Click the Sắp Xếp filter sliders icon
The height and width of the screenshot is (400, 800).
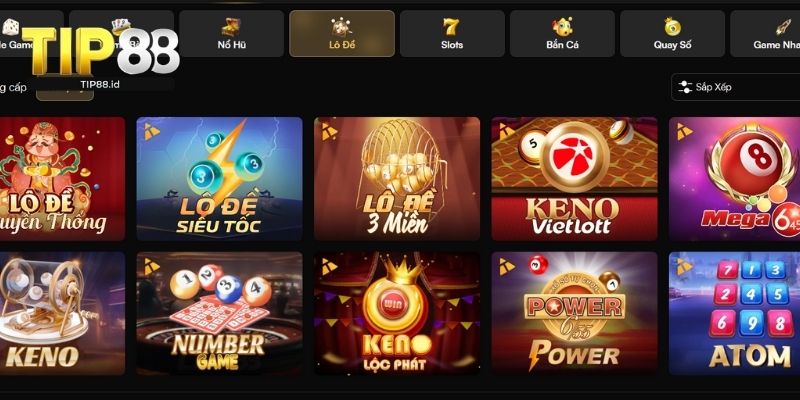tap(685, 87)
